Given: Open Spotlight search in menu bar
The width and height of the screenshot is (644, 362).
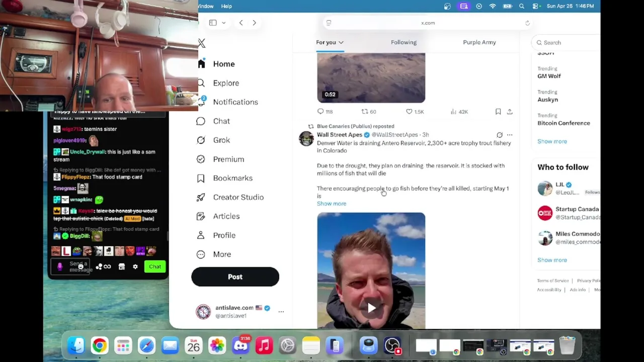Looking at the screenshot, I should tap(522, 6).
